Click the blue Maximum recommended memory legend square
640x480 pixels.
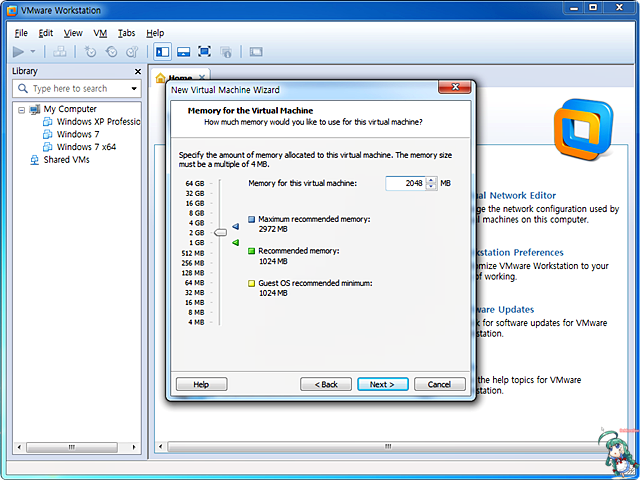[251, 219]
